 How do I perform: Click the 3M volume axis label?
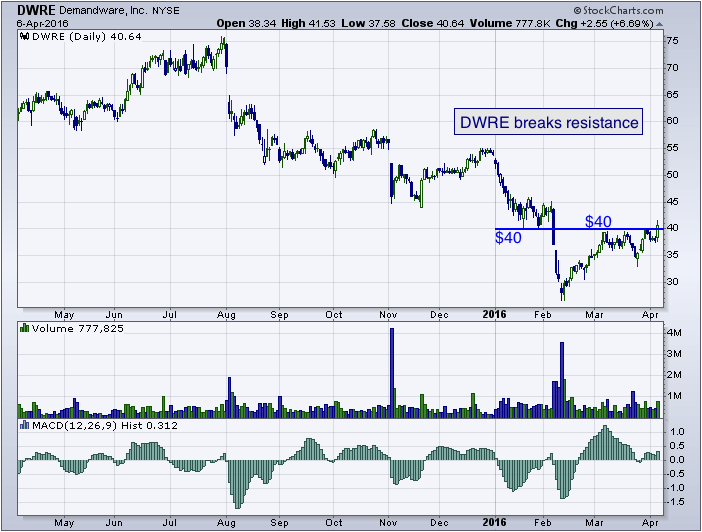click(x=674, y=354)
